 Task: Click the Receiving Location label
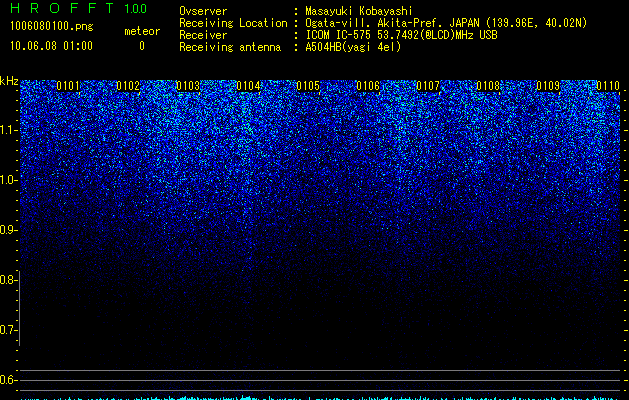tap(233, 23)
